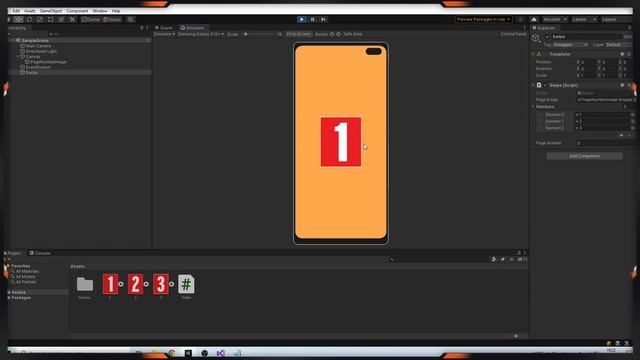Remove element from Numbers list with minus

coord(629,135)
